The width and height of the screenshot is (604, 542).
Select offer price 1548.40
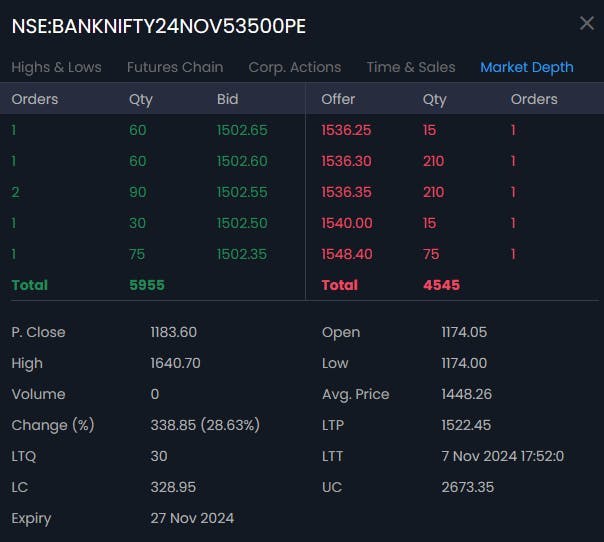[x=347, y=254]
